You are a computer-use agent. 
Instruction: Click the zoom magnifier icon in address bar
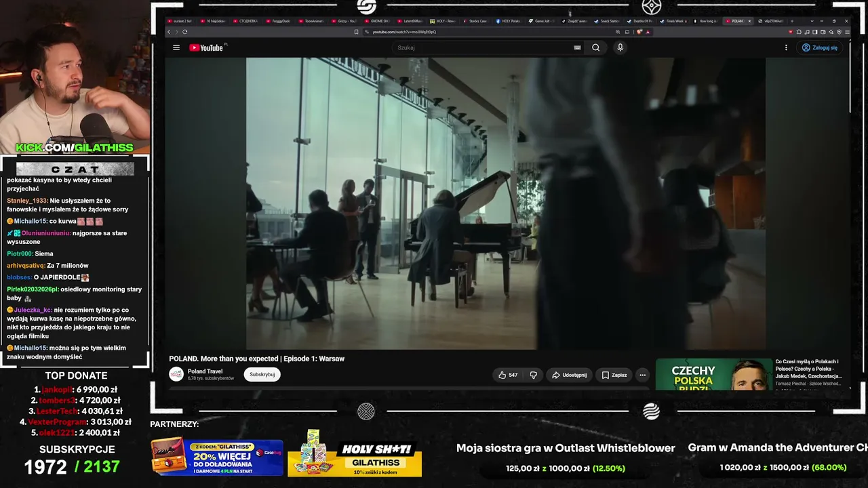click(618, 32)
